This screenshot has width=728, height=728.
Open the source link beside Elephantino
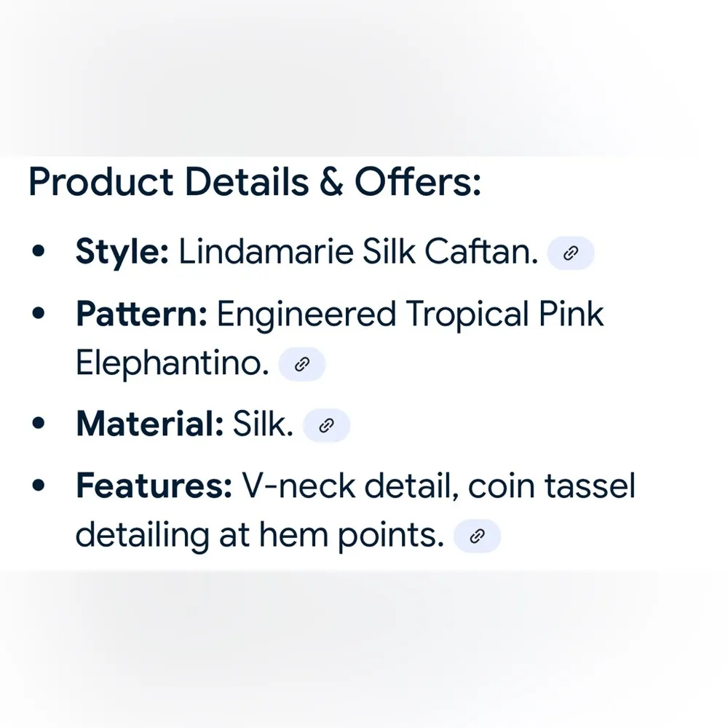click(302, 365)
